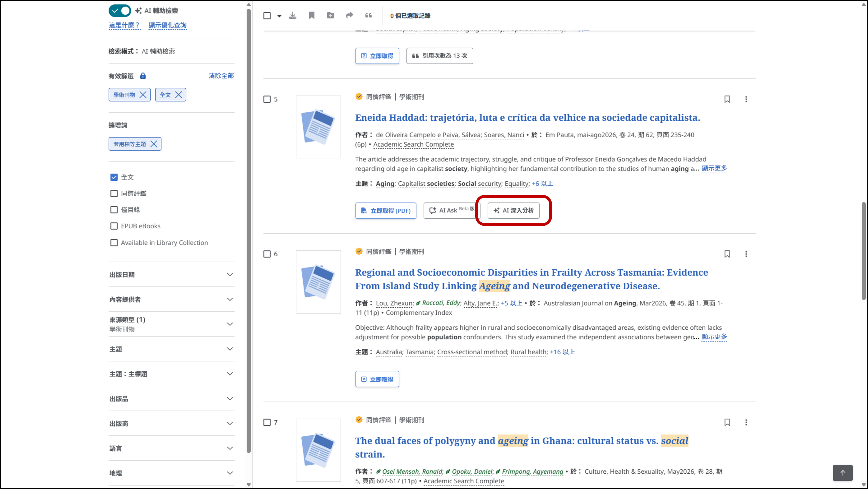868x489 pixels.
Task: Open dual faces of polygyny article title
Action: tap(522, 447)
